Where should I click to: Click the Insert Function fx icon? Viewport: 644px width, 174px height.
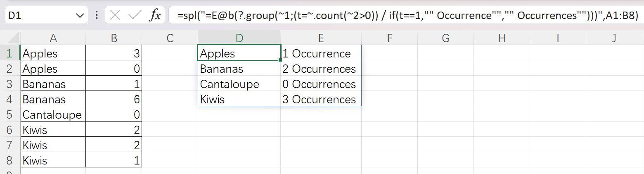coord(155,16)
